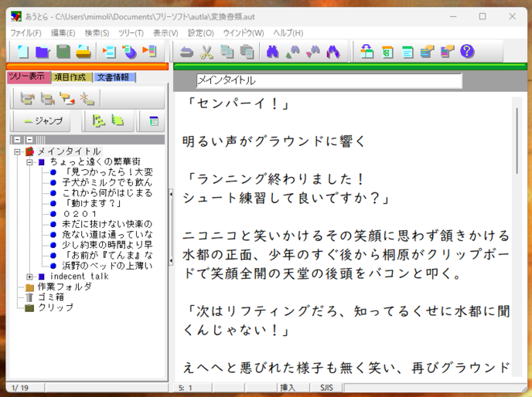The height and width of the screenshot is (397, 532).
Task: Switch to the 項目作成 tab
Action: coord(70,77)
